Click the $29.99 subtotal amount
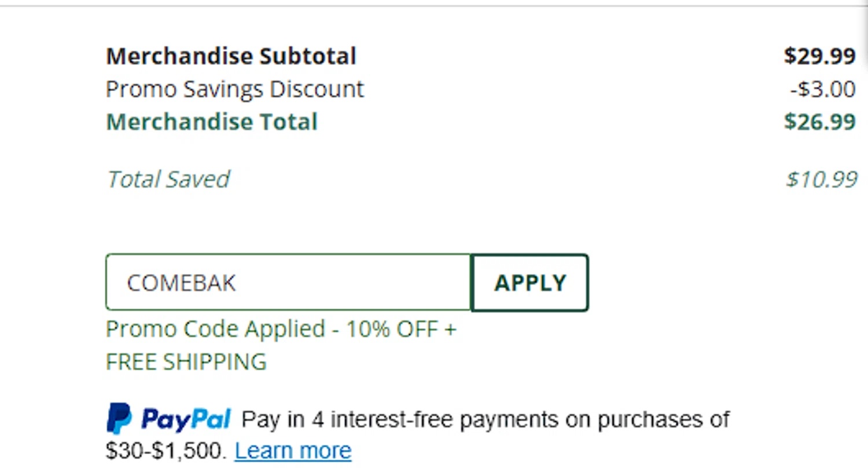 click(x=819, y=56)
